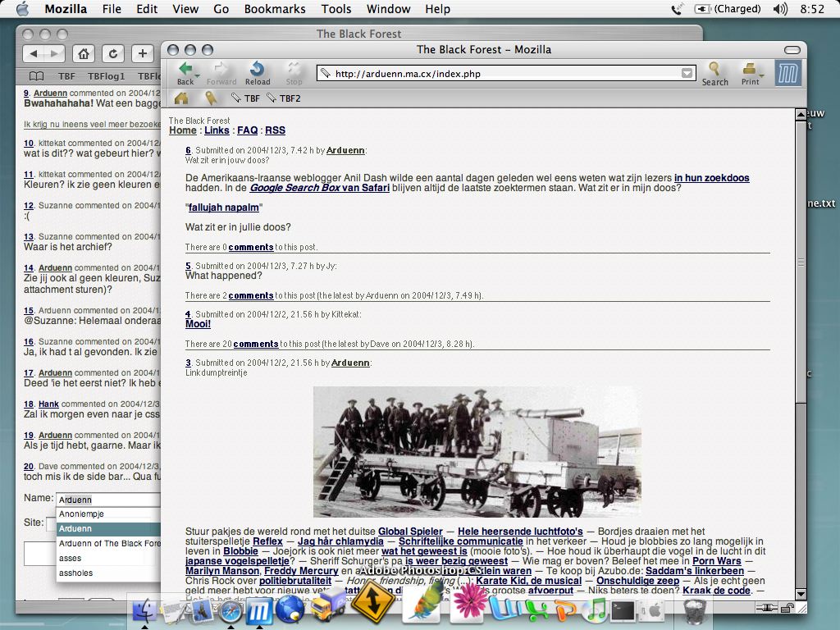This screenshot has height=630, width=840.
Task: Click the Name field in the Safari comment form
Action: pyautogui.click(x=109, y=500)
